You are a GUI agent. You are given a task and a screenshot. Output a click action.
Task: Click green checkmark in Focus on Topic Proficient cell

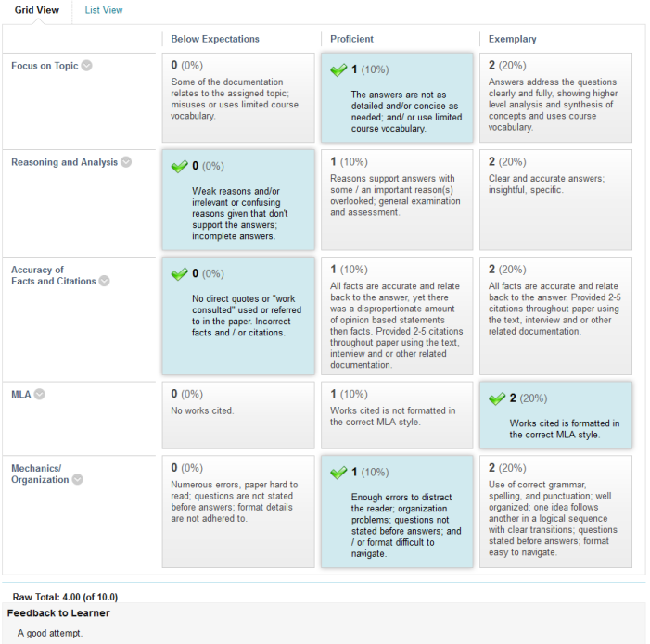(x=339, y=70)
